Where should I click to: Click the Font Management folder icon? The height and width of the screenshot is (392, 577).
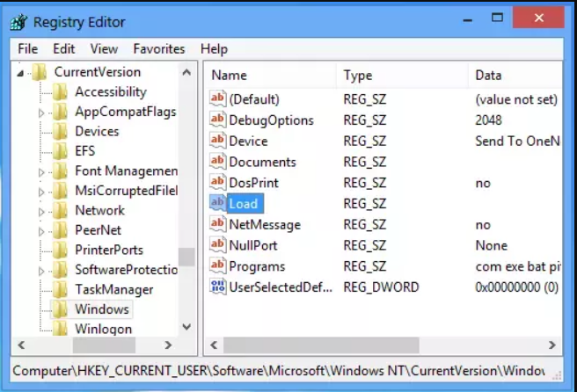[x=60, y=171]
